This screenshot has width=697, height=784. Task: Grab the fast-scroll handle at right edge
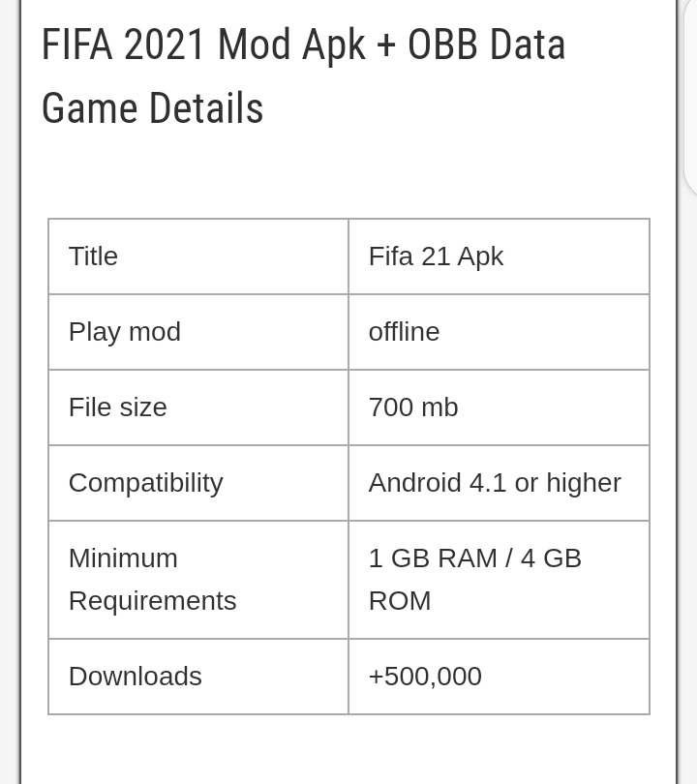(690, 97)
